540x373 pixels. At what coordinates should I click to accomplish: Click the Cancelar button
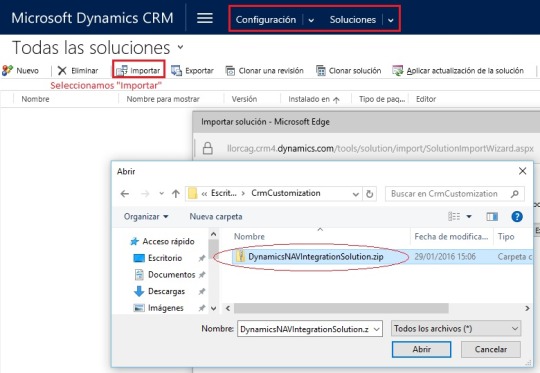point(491,349)
